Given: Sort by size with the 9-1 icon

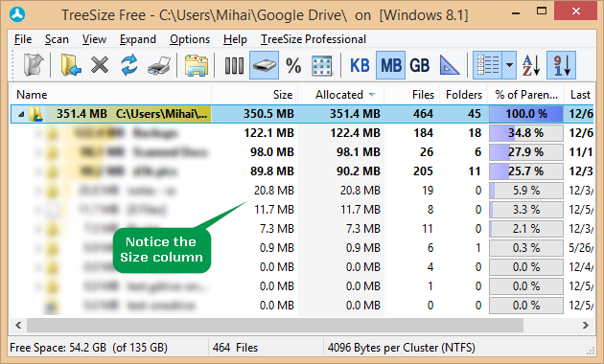Looking at the screenshot, I should point(561,65).
